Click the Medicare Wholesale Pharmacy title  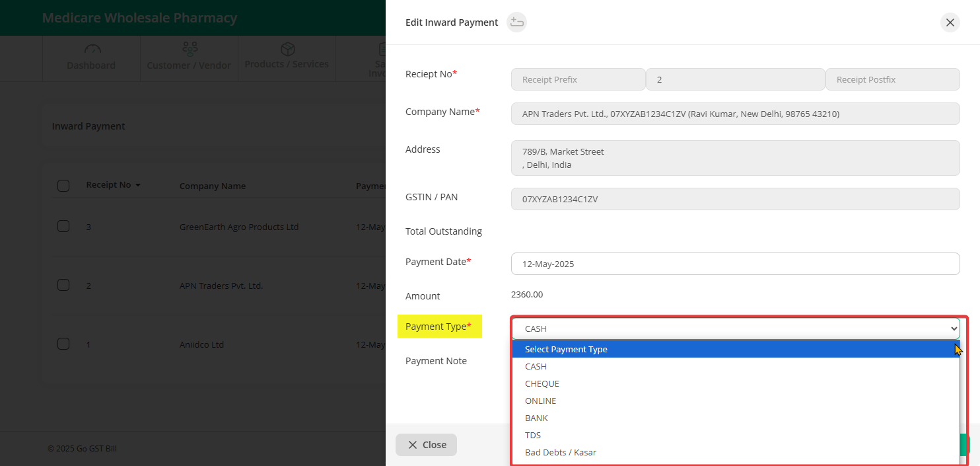[x=139, y=18]
